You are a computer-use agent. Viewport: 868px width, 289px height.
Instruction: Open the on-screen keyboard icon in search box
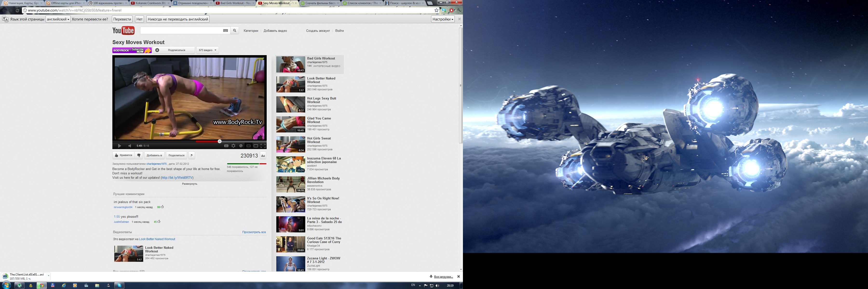coord(225,31)
